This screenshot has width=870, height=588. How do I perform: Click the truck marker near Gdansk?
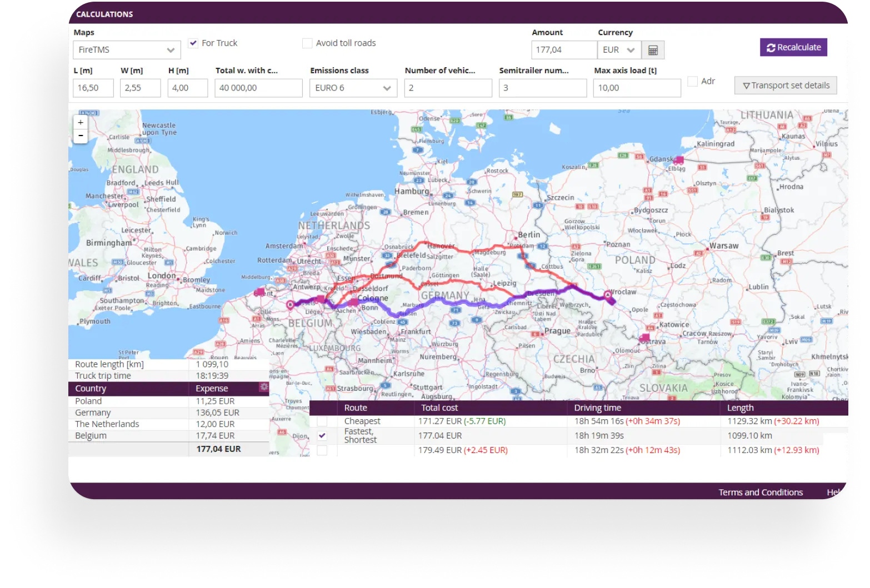click(x=678, y=160)
